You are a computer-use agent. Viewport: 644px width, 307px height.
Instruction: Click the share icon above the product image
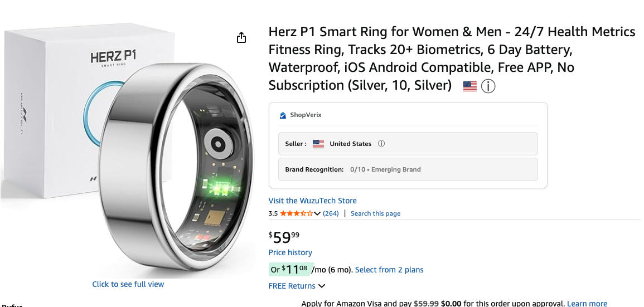pyautogui.click(x=241, y=37)
